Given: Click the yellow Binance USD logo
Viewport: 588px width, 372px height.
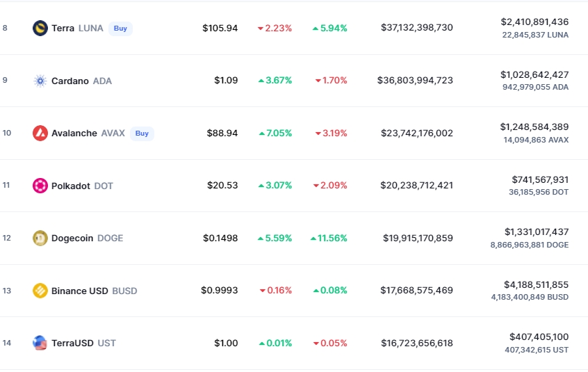Looking at the screenshot, I should click(x=40, y=291).
